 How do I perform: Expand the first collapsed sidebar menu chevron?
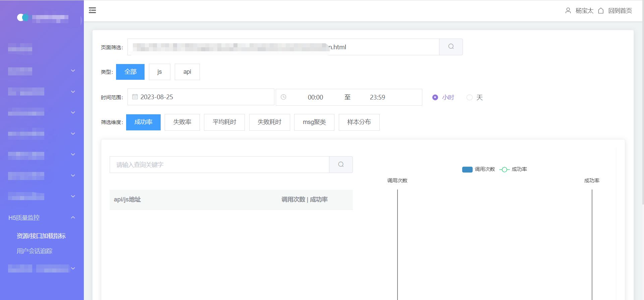coord(73,71)
